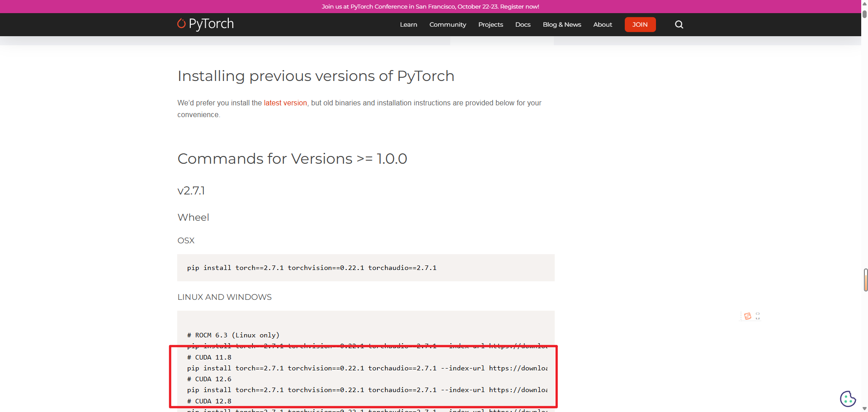Click the "v2.7.1" version heading
The height and width of the screenshot is (412, 868).
(191, 191)
